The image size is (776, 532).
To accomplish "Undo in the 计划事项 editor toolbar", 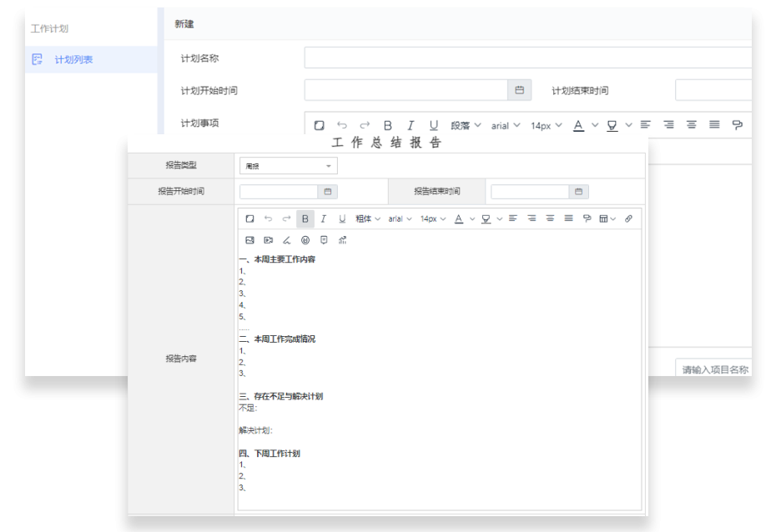I will point(342,126).
